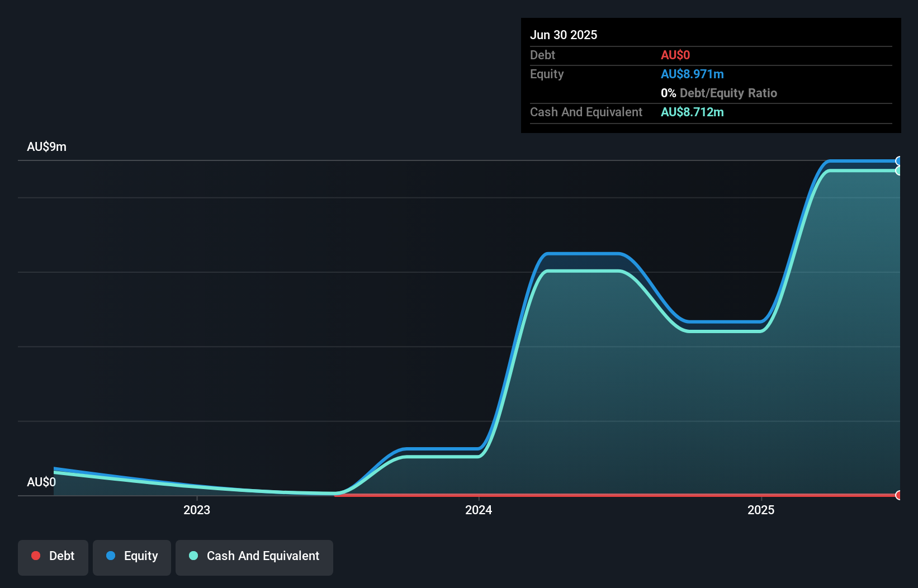Click the blue Equity endpoint marker on chart
The image size is (918, 588).
[x=899, y=161]
